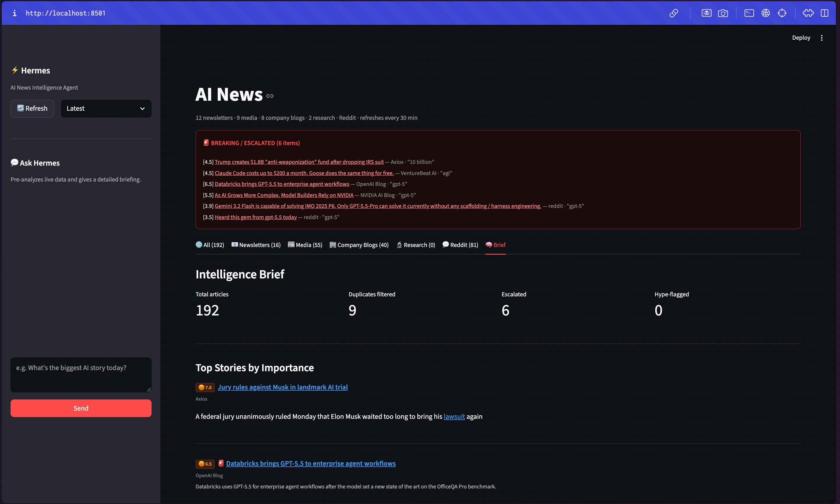Click the Send button

click(81, 408)
